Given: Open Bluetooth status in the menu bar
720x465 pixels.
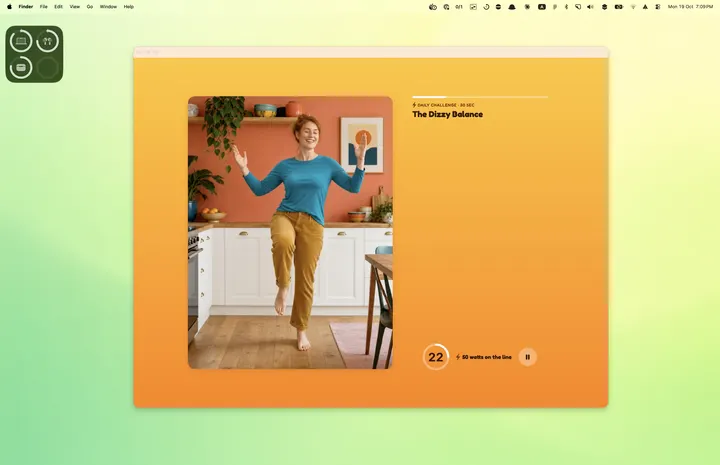Looking at the screenshot, I should tap(566, 7).
